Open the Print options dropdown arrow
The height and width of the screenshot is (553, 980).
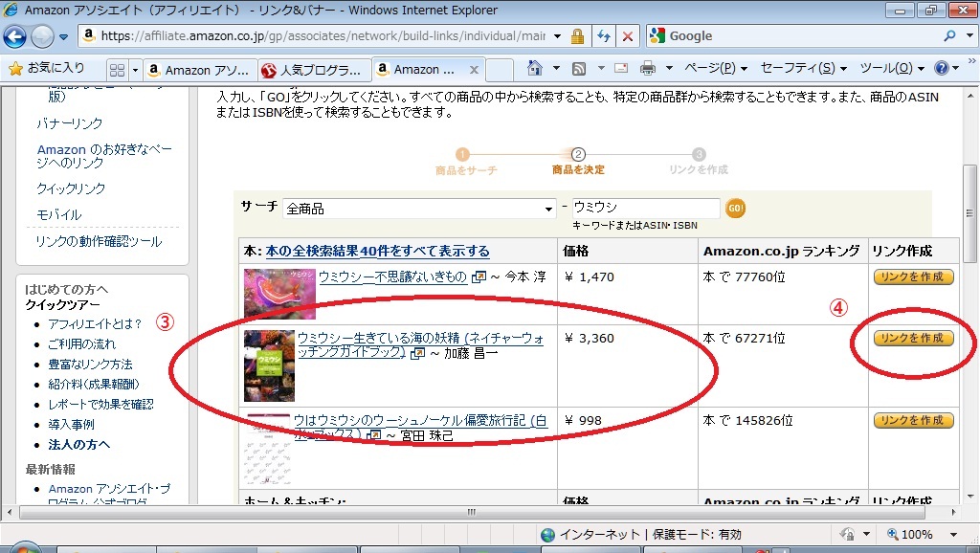[x=669, y=68]
